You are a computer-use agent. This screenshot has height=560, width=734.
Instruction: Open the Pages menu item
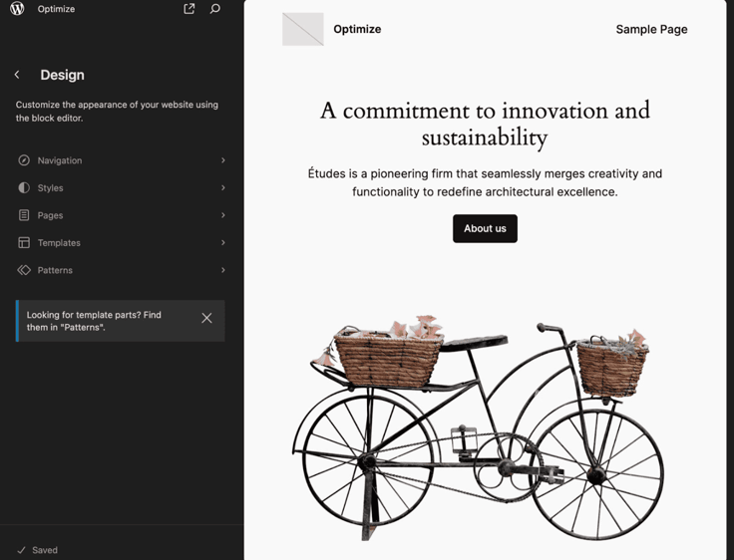pos(51,215)
